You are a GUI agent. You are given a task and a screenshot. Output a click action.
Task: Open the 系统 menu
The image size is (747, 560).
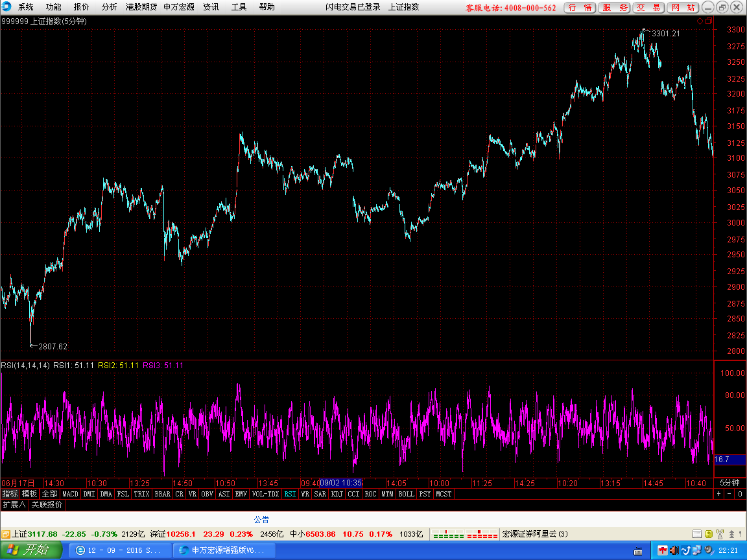pyautogui.click(x=26, y=7)
